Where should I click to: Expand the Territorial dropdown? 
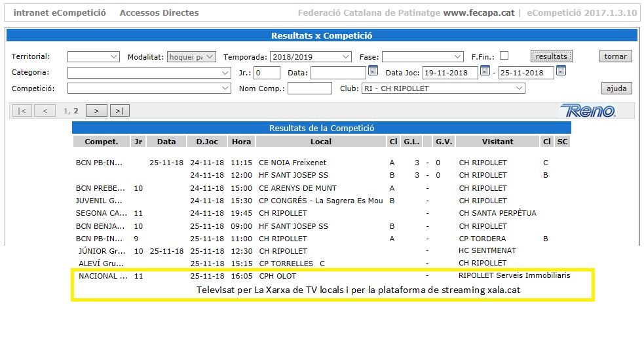click(94, 57)
